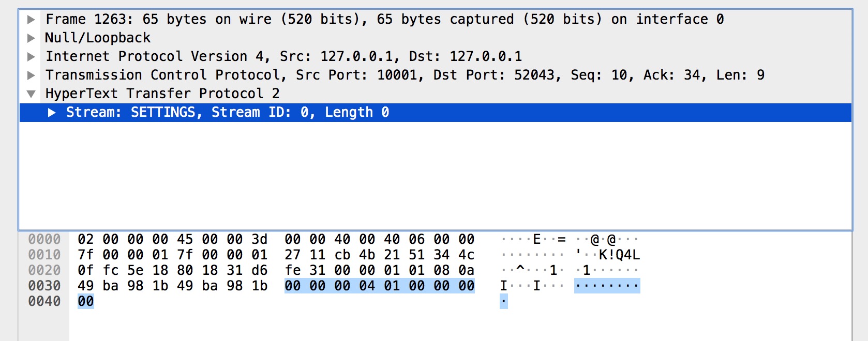
Task: Click hex byte fe in offset 0020 row
Action: pyautogui.click(x=292, y=271)
